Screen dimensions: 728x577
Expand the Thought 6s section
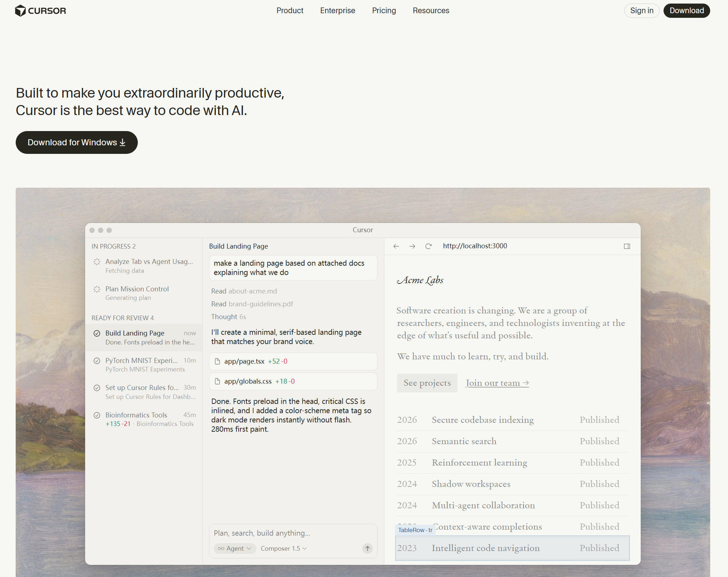228,317
